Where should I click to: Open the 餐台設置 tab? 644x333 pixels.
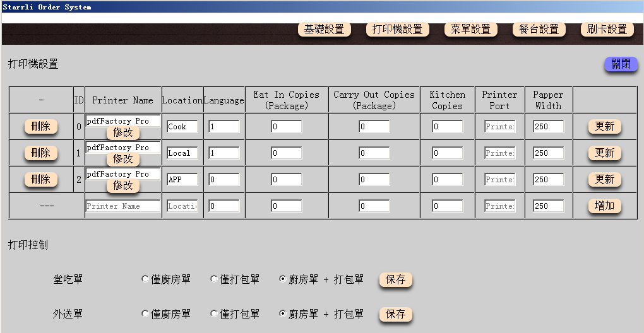539,30
